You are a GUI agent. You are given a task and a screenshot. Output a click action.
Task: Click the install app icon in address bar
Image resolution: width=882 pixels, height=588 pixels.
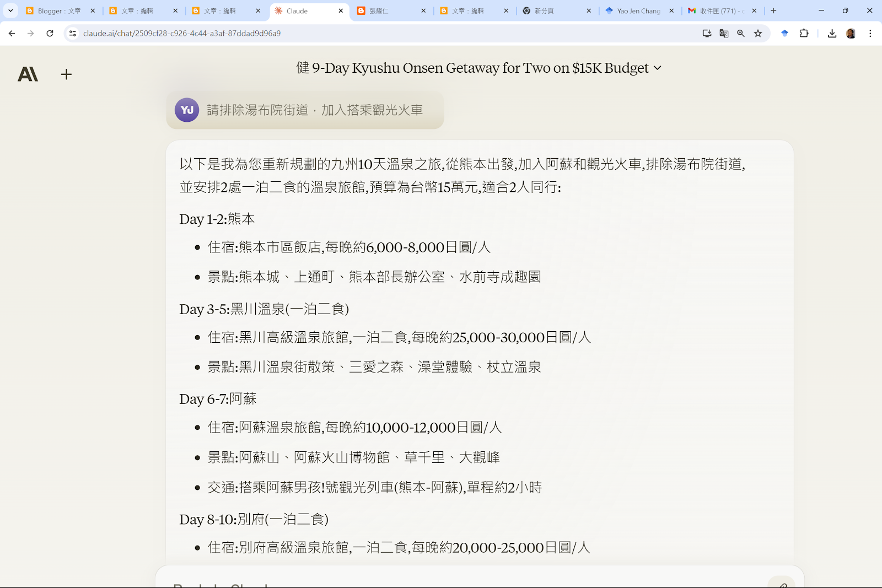707,34
